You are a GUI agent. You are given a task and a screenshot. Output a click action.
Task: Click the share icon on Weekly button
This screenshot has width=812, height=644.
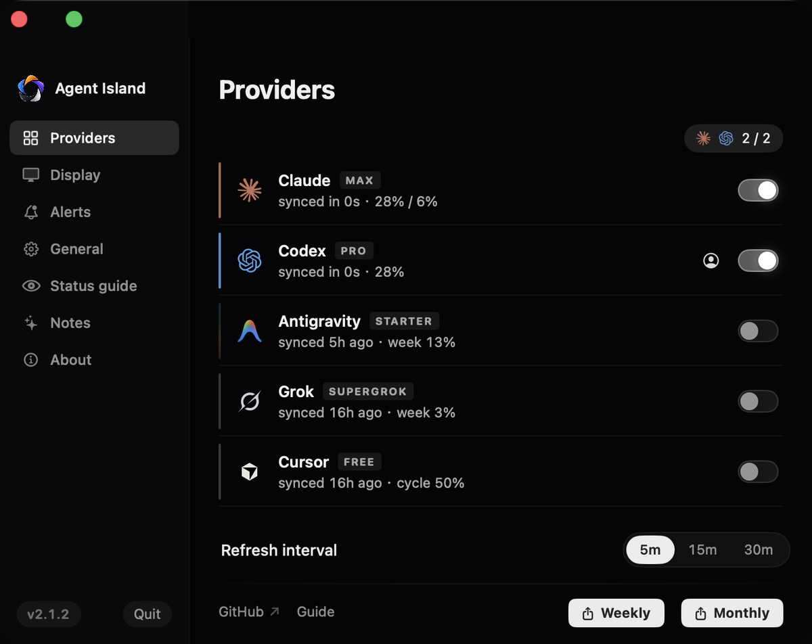point(588,614)
